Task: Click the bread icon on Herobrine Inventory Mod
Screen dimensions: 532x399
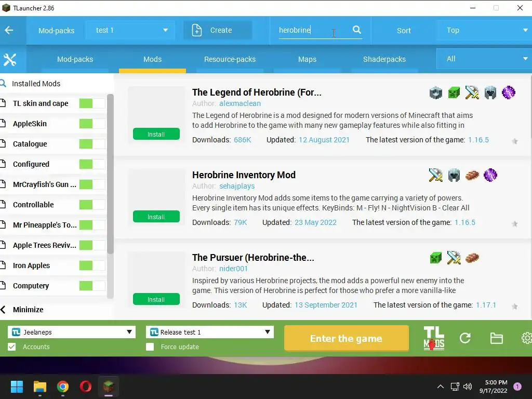Action: [472, 175]
